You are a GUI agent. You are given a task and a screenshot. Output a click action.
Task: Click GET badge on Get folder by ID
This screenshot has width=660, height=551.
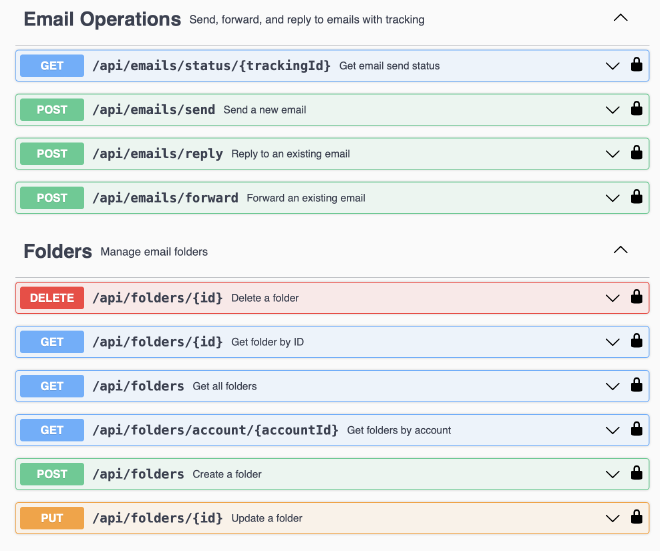point(52,342)
